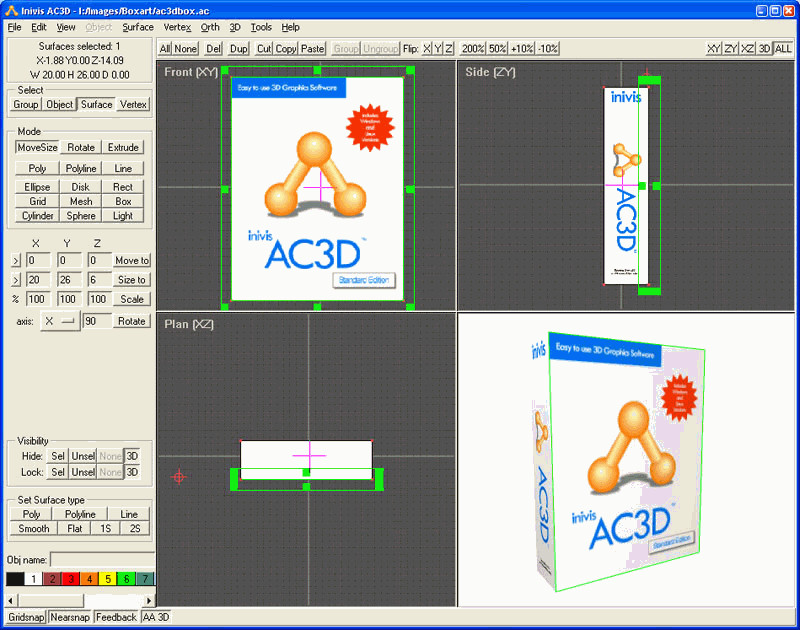Click the Rotate button beside angle field
This screenshot has width=800, height=630.
tap(132, 321)
